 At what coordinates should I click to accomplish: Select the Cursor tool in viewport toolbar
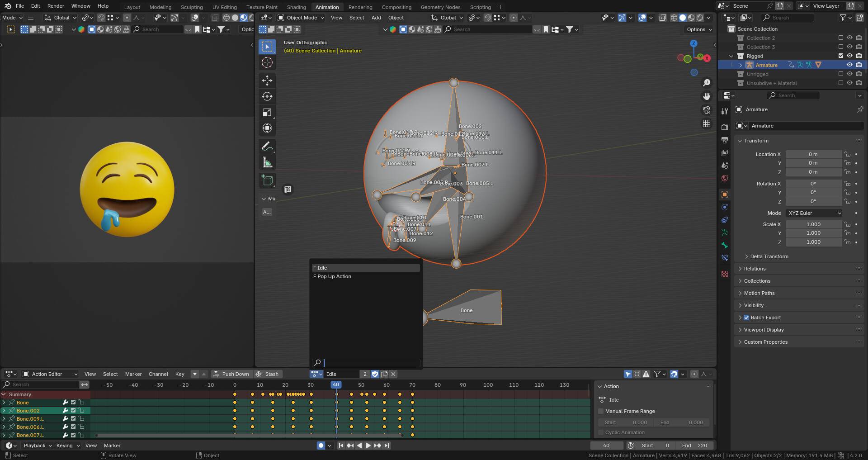point(267,63)
